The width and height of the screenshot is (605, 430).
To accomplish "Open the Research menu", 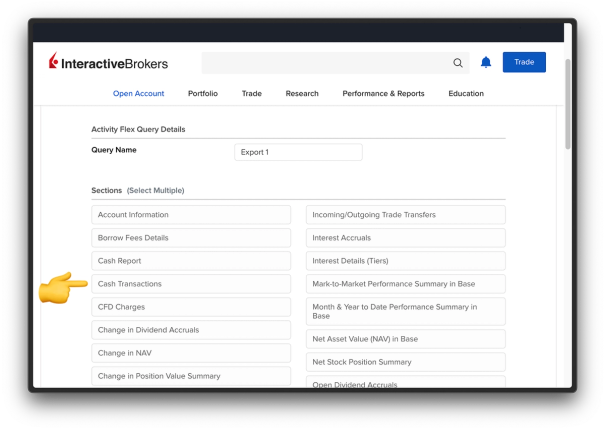I will click(x=302, y=93).
